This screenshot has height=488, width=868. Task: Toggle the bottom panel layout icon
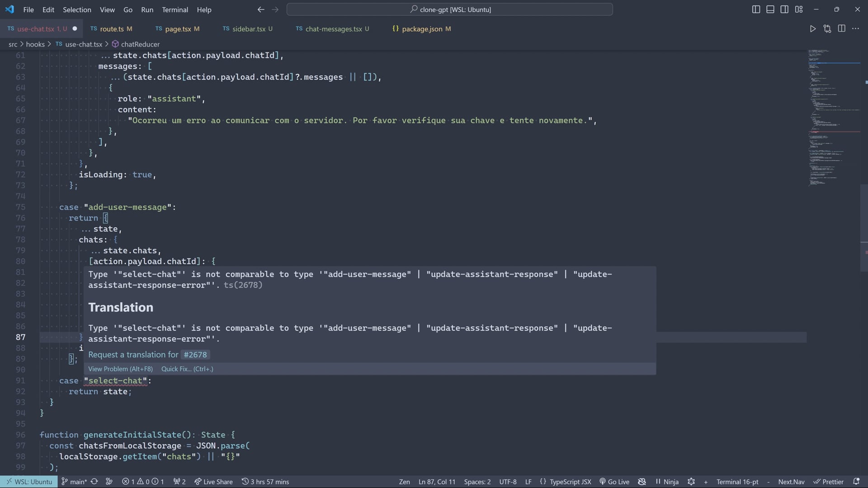[770, 9]
